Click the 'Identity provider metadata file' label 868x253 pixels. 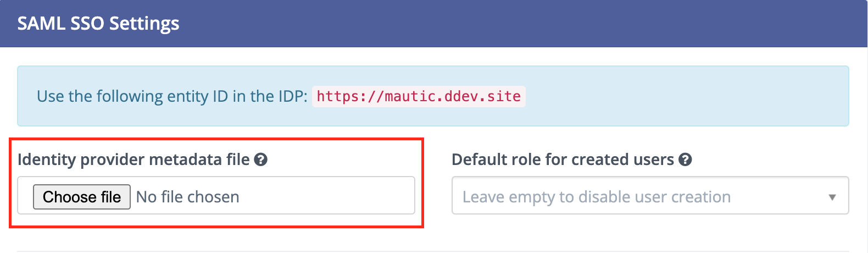133,159
